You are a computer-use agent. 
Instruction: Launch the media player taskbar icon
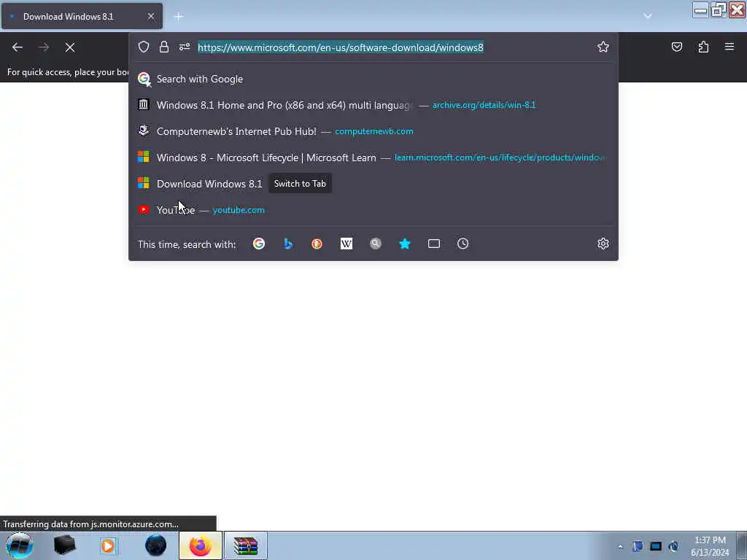click(109, 545)
